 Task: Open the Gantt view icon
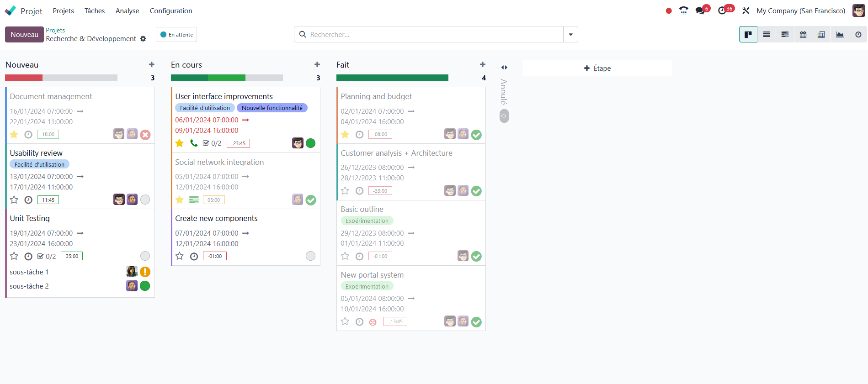click(x=785, y=35)
